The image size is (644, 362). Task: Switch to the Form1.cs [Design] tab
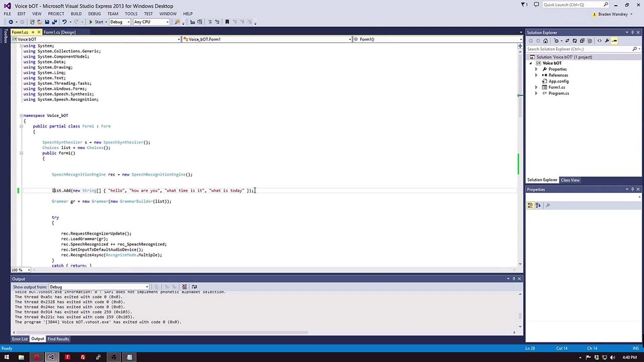click(x=59, y=32)
